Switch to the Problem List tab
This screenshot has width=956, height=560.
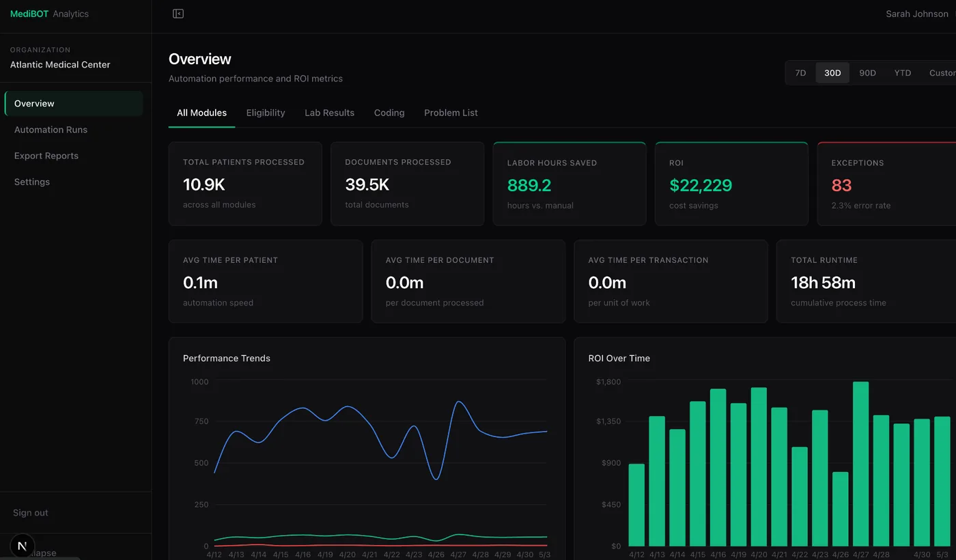(x=451, y=113)
